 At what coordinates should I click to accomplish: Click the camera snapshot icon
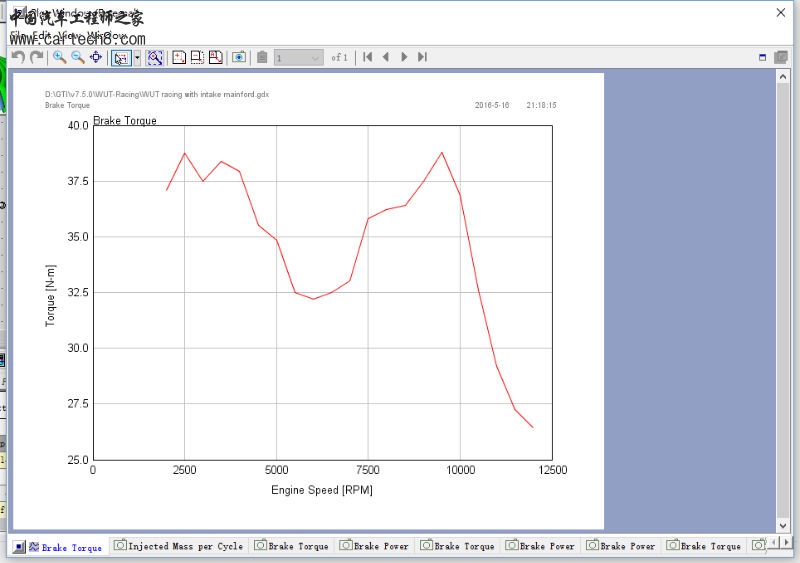(x=239, y=58)
